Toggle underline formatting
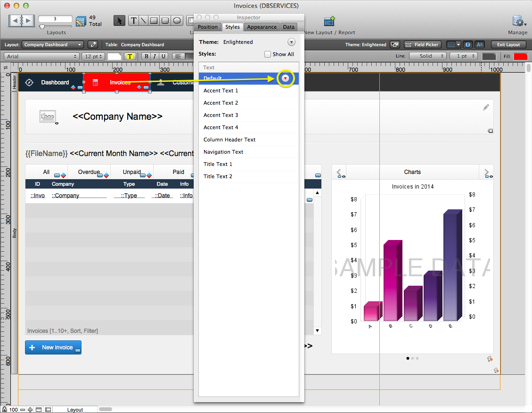 pyautogui.click(x=163, y=56)
